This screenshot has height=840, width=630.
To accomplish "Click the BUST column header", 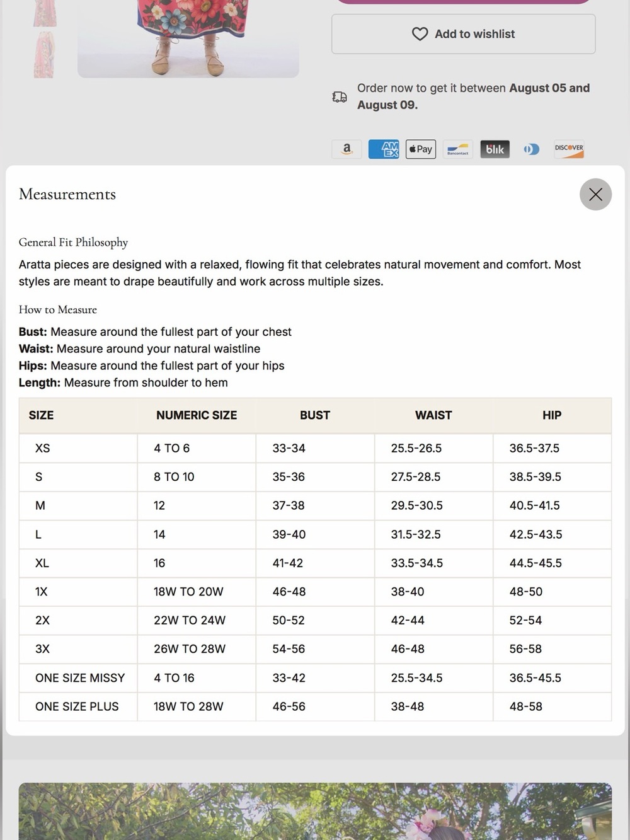I will [x=315, y=415].
